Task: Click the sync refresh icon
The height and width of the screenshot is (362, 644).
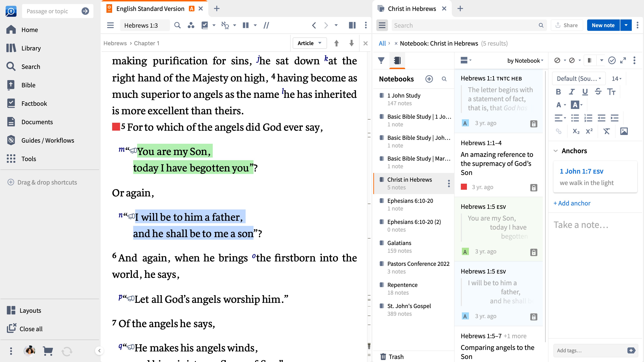Action: pyautogui.click(x=67, y=351)
